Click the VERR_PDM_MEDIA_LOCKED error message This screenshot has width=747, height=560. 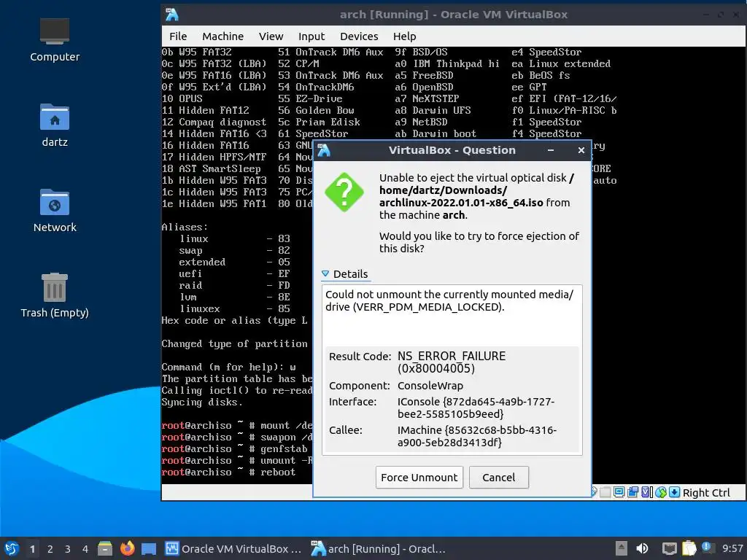[449, 300]
